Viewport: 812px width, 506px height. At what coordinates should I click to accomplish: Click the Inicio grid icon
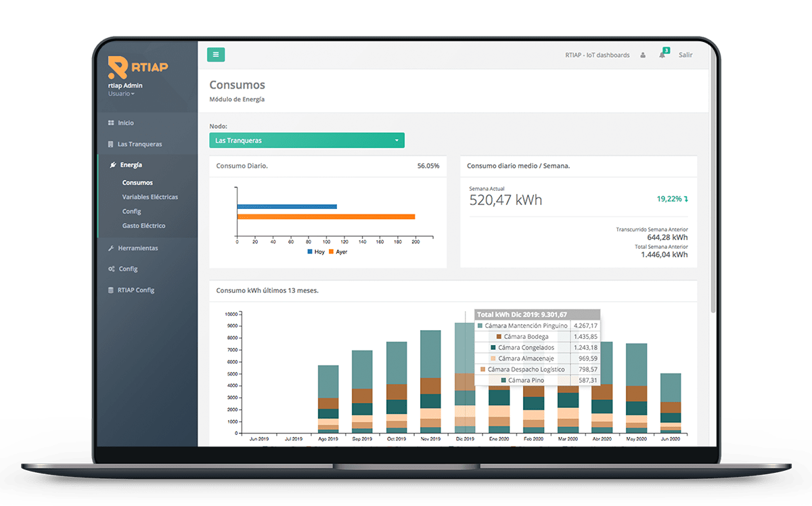(x=111, y=123)
